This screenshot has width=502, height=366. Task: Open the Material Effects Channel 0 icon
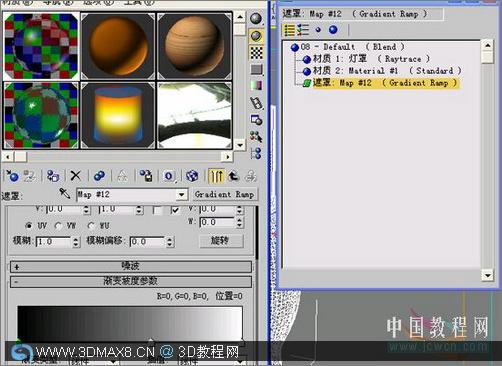click(169, 176)
